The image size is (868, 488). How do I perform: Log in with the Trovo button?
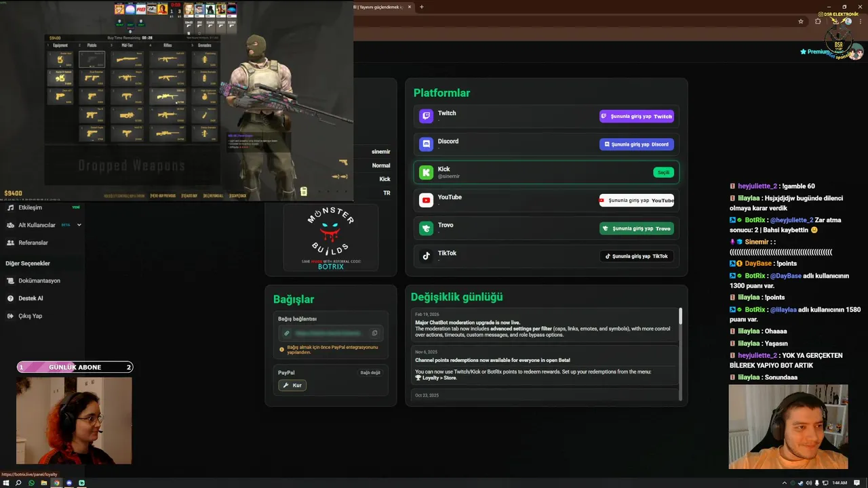[636, 228]
